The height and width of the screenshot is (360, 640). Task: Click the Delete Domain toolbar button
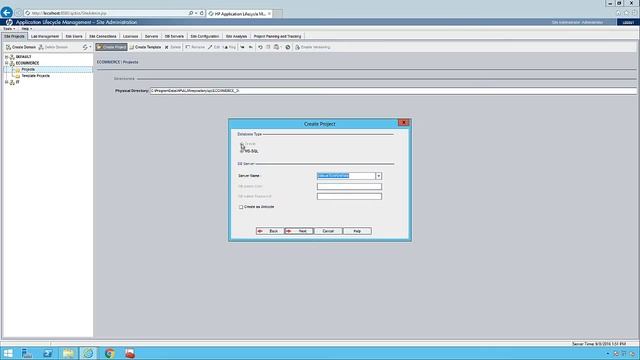click(53, 47)
